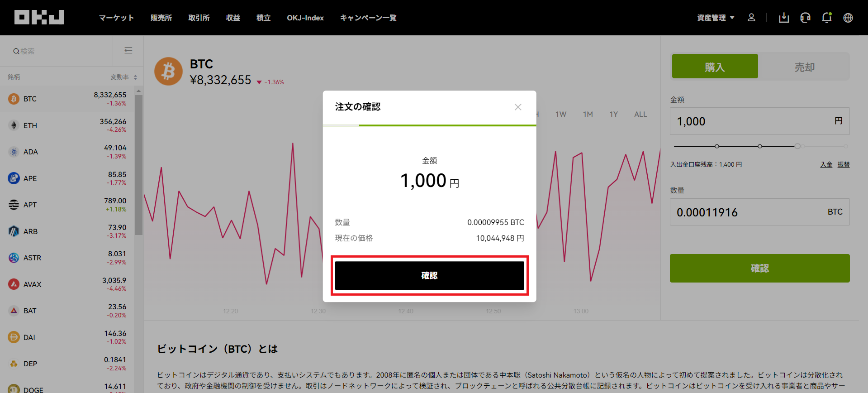
Task: Select the ASTR coin icon
Action: tap(14, 258)
